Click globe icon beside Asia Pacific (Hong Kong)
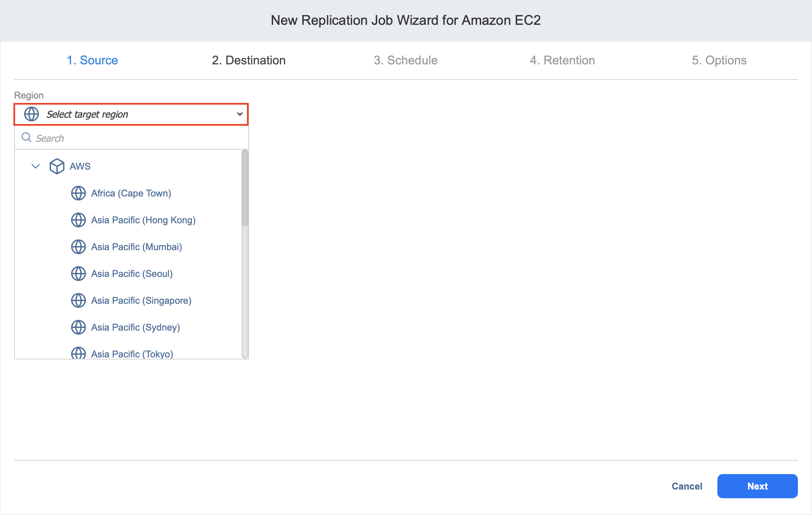 [x=78, y=220]
